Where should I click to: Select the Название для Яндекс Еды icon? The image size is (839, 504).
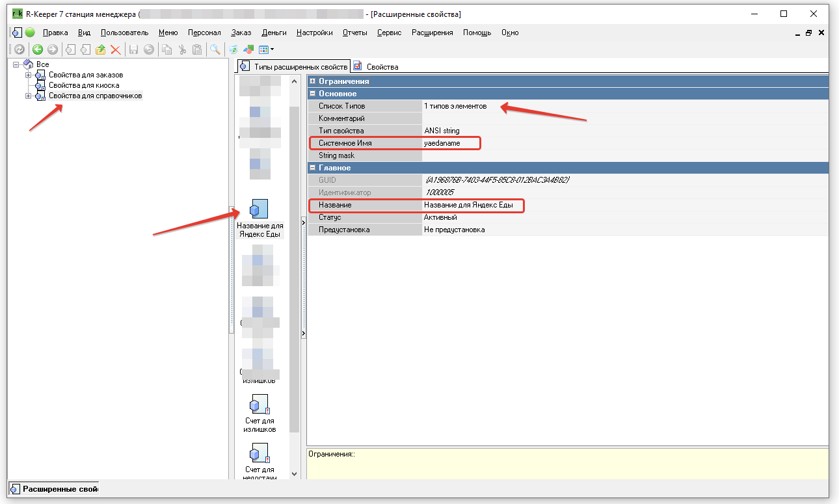pyautogui.click(x=260, y=209)
